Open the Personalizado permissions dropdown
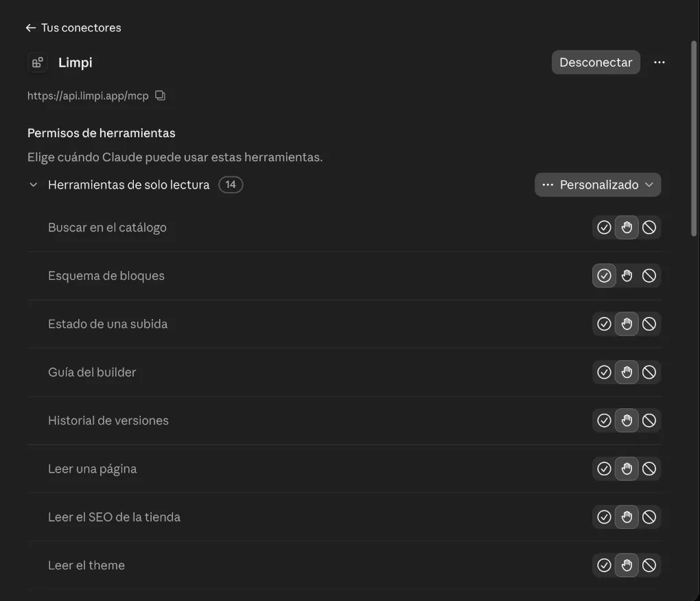 (598, 185)
